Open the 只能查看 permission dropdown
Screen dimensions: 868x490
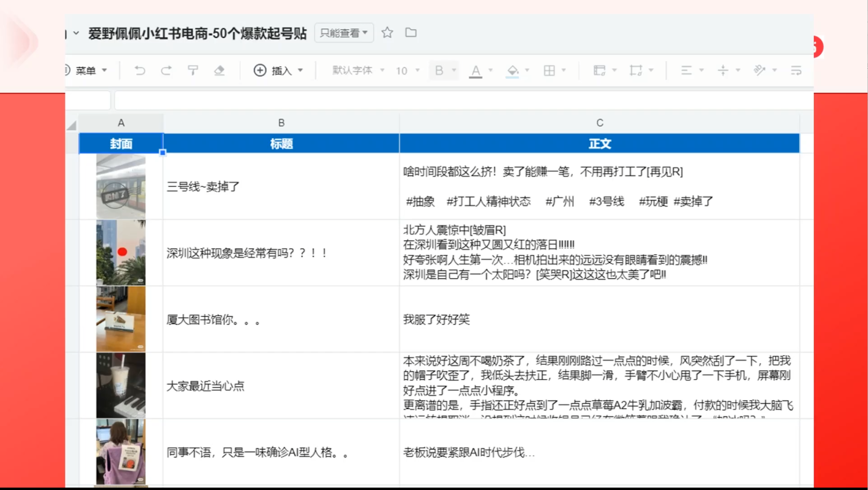343,33
